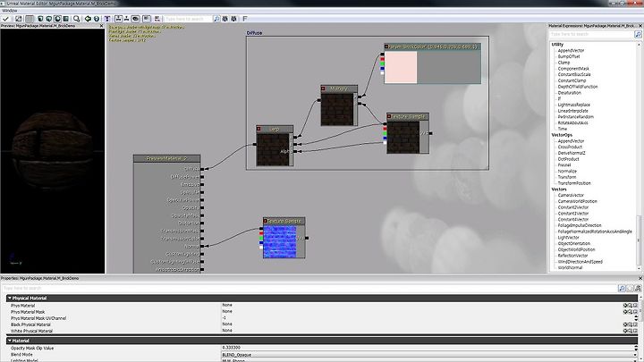The image size is (644, 362).
Task: Click the toolbar search magnifier button
Action: pos(216,19)
